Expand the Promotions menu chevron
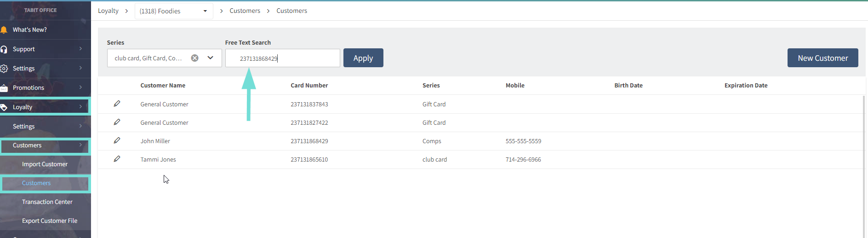This screenshot has height=238, width=868. click(80, 87)
